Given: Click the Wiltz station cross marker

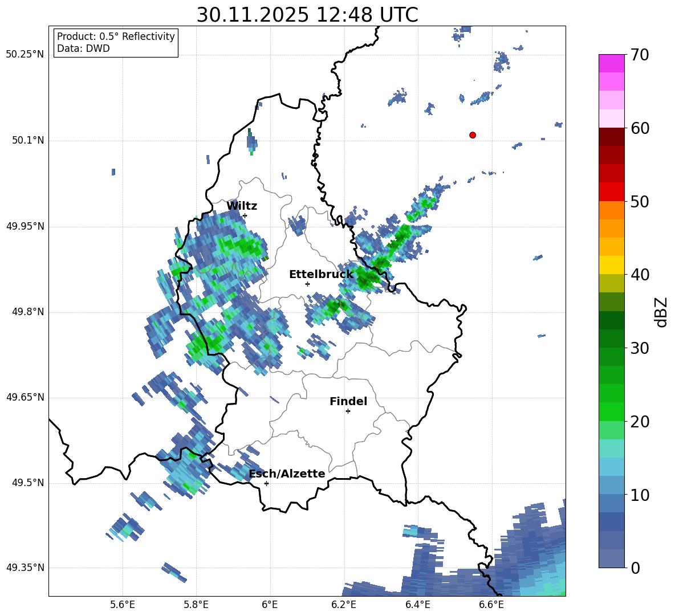Looking at the screenshot, I should (245, 215).
